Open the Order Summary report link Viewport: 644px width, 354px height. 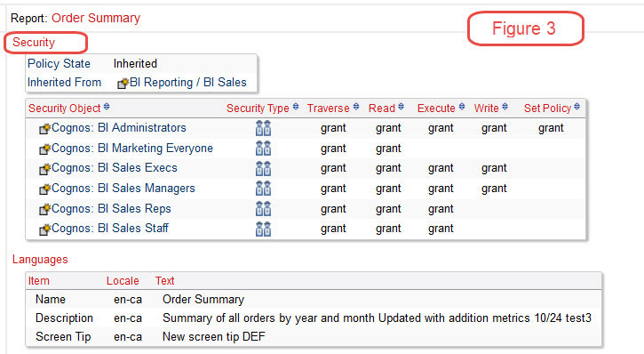(x=96, y=18)
